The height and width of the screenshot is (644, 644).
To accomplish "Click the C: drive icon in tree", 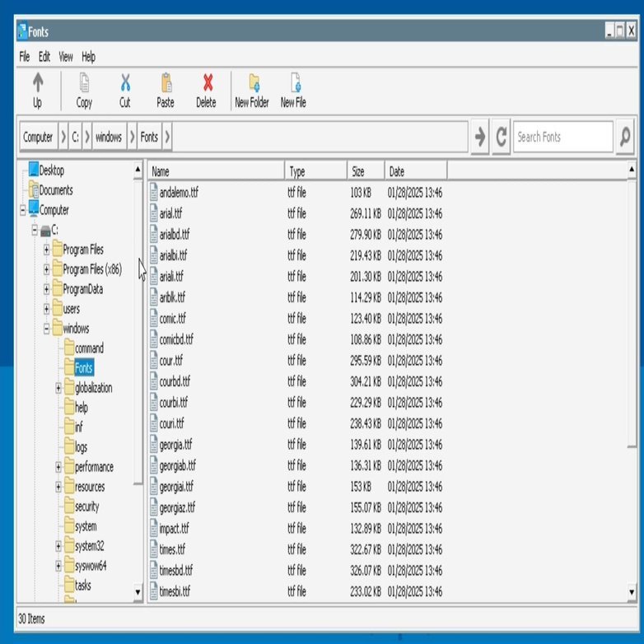I will pyautogui.click(x=45, y=231).
